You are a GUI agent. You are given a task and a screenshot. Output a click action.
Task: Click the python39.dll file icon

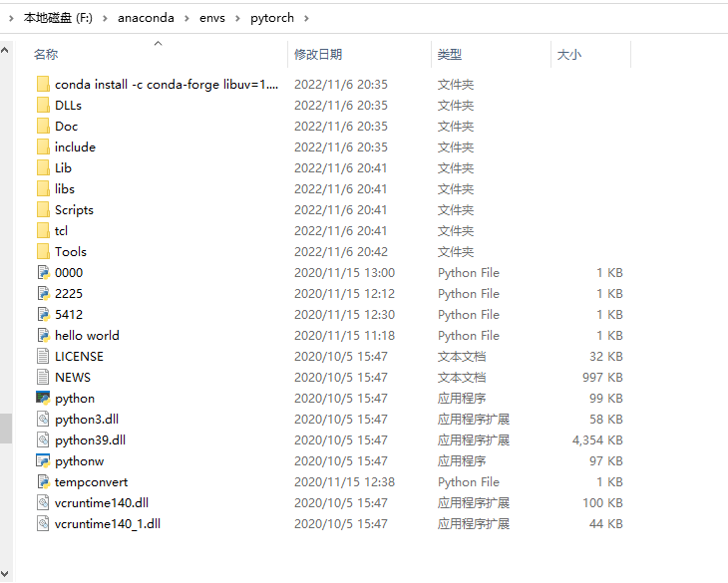coord(43,440)
